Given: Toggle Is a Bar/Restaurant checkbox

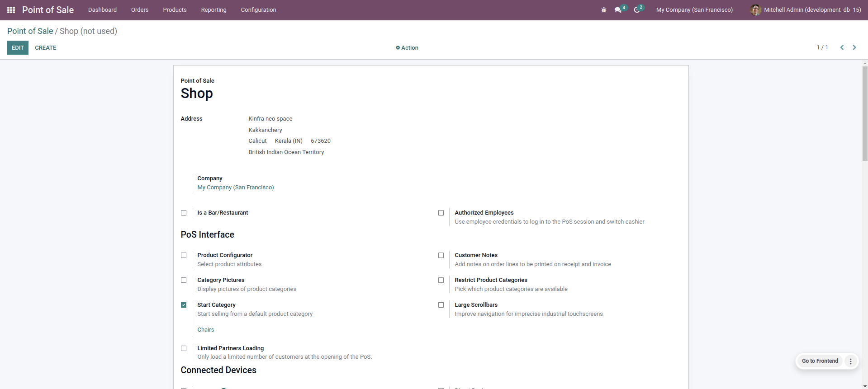Looking at the screenshot, I should (184, 213).
